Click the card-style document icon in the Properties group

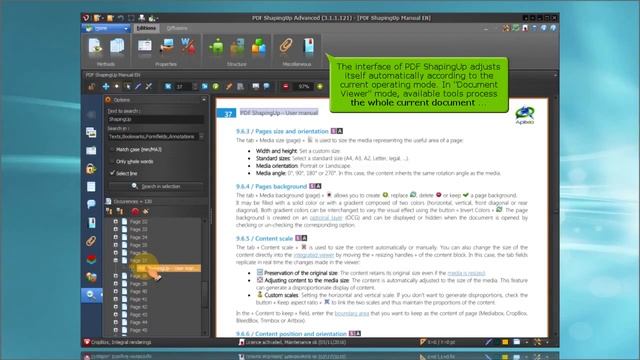[x=144, y=46]
